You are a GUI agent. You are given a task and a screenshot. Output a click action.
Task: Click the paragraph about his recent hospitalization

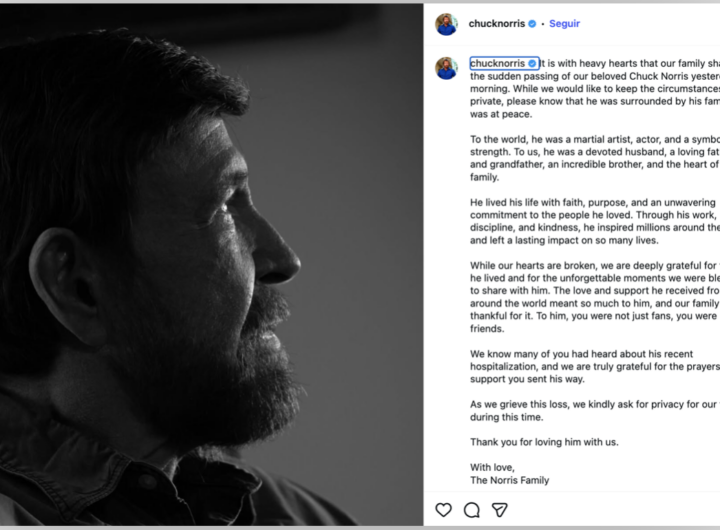pos(595,367)
